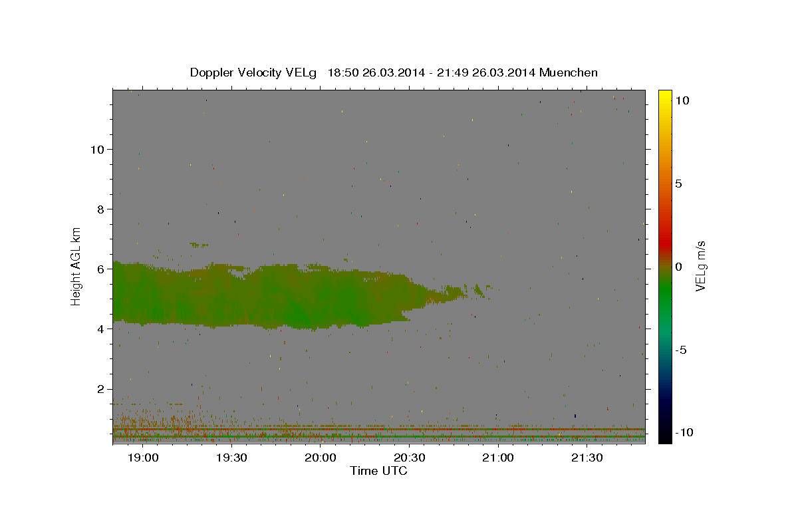The width and height of the screenshot is (798, 532).
Task: Click the 20:00 time tick label
Action: 320,458
